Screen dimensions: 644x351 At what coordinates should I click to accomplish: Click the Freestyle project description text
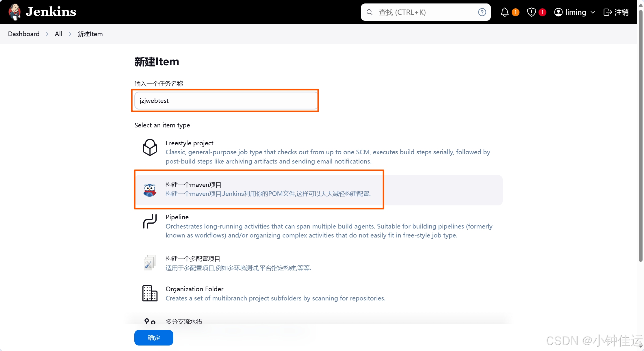click(328, 157)
